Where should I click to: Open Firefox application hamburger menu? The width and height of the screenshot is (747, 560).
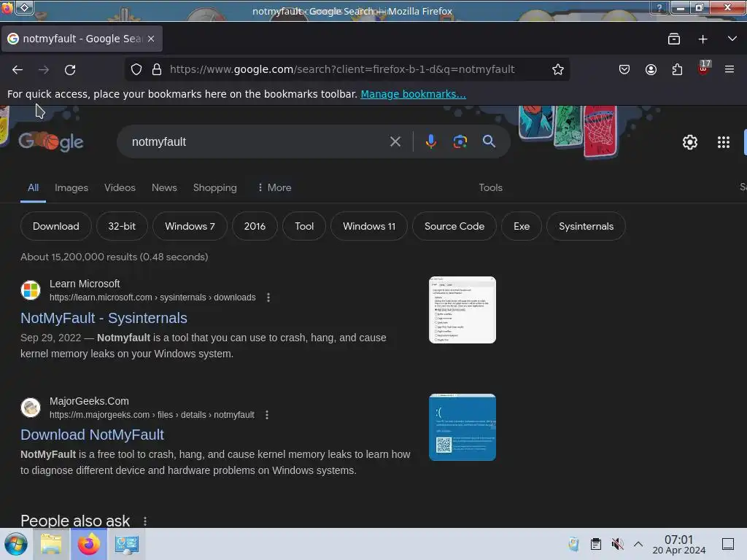coord(729,69)
